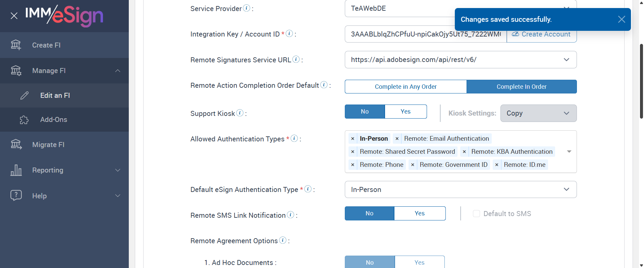Click info icon beside Support Kiosk

[240, 113]
